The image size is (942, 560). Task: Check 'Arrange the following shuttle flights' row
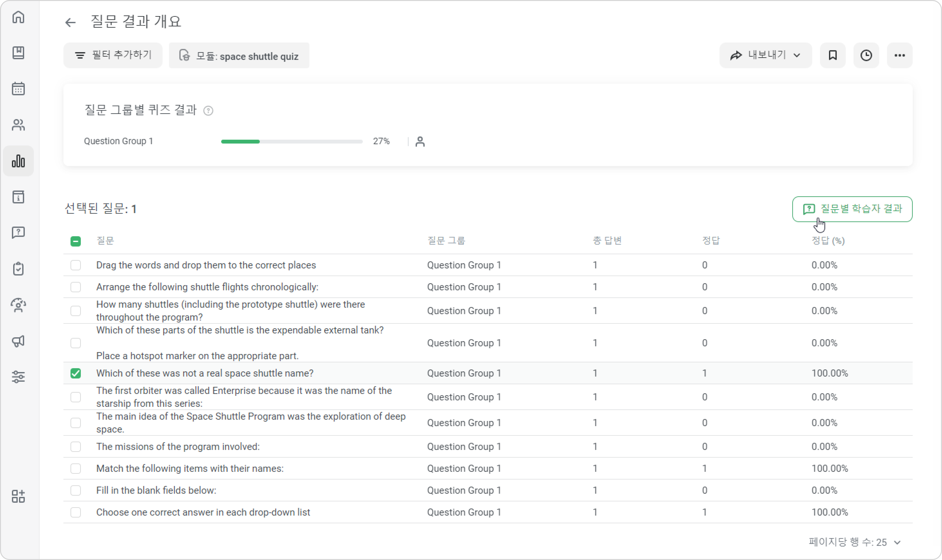75,287
